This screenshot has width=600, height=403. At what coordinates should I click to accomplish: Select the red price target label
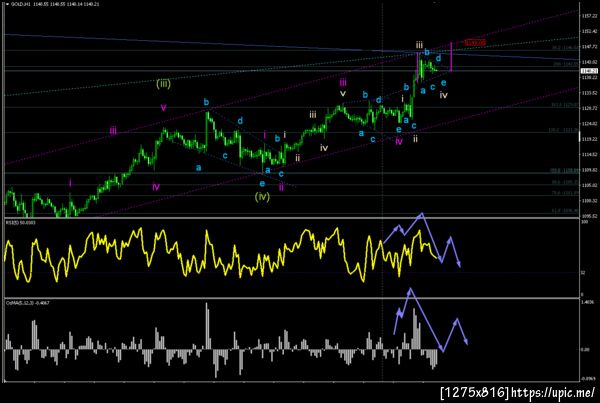[474, 42]
